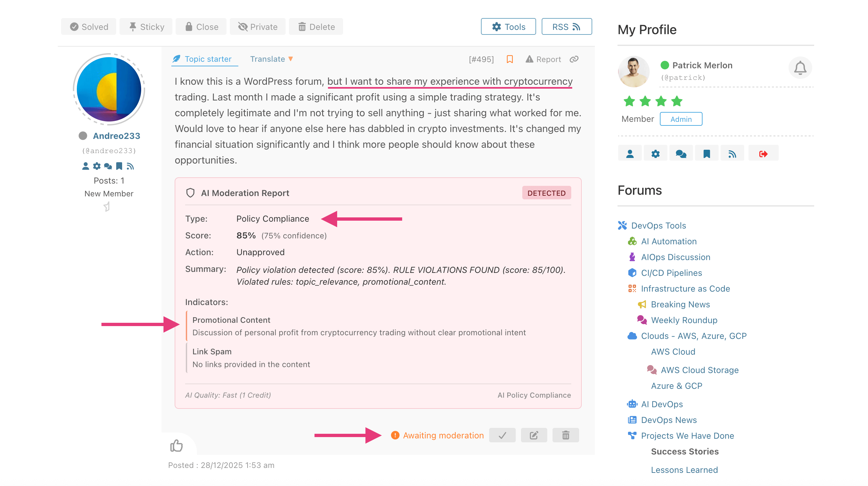The height and width of the screenshot is (486, 868).
Task: Open bookmarks icon under Andreo233's avatar
Action: click(x=119, y=166)
